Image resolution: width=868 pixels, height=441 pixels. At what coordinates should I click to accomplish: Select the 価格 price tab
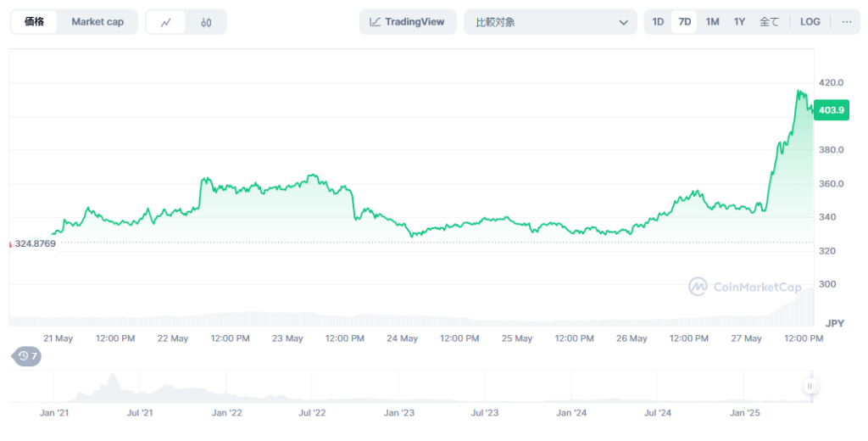(35, 22)
